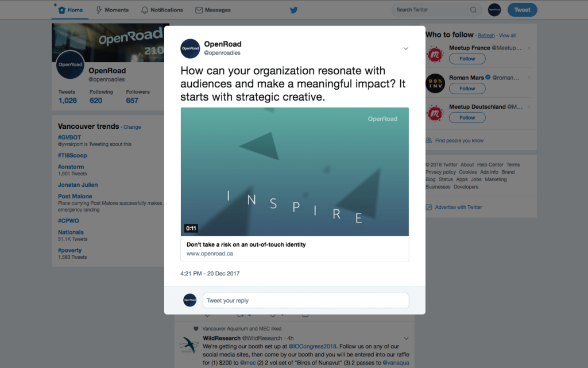The height and width of the screenshot is (368, 588).
Task: Click the liked heart icon above WildResearch tweet
Action: point(196,328)
